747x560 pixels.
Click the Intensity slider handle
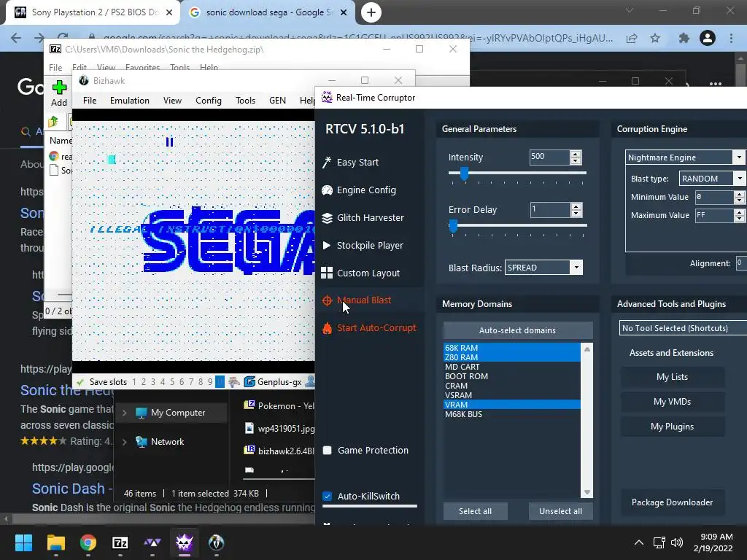coord(464,174)
